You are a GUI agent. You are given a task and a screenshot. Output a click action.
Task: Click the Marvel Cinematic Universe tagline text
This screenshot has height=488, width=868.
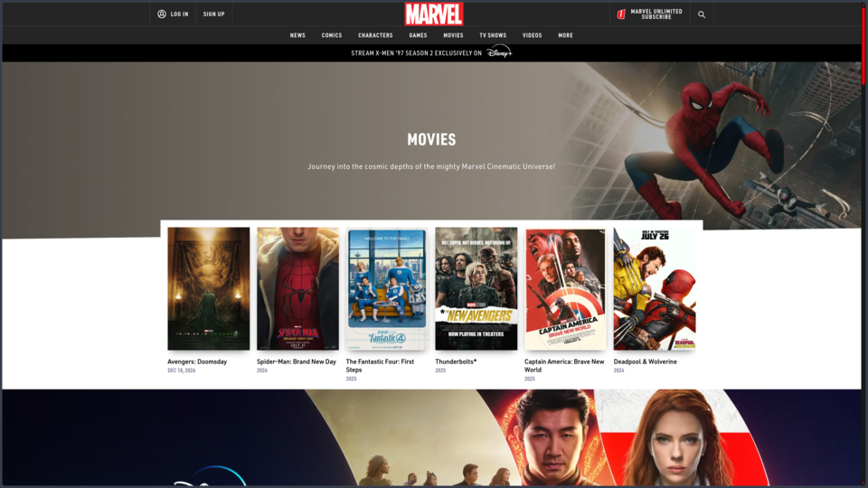431,166
